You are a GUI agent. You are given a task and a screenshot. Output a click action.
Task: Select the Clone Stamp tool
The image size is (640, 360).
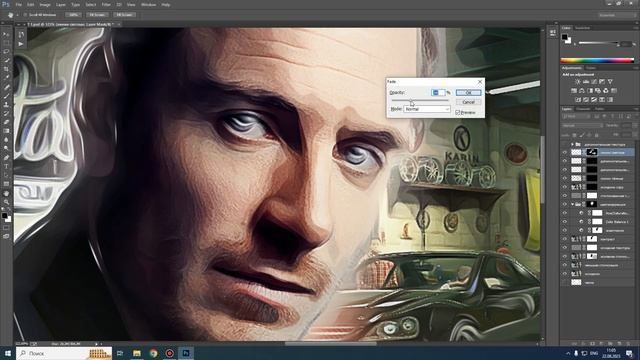click(x=6, y=104)
